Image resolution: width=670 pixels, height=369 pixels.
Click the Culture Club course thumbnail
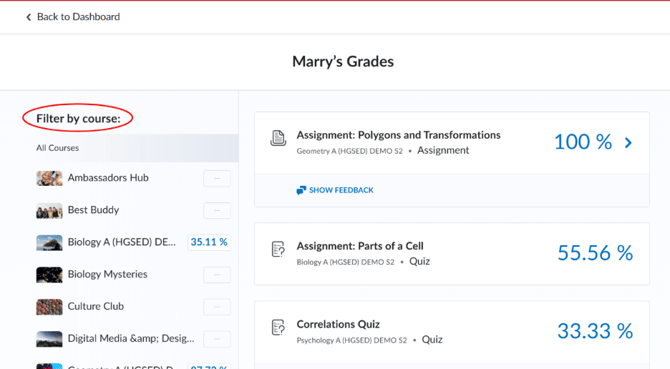[x=49, y=307]
